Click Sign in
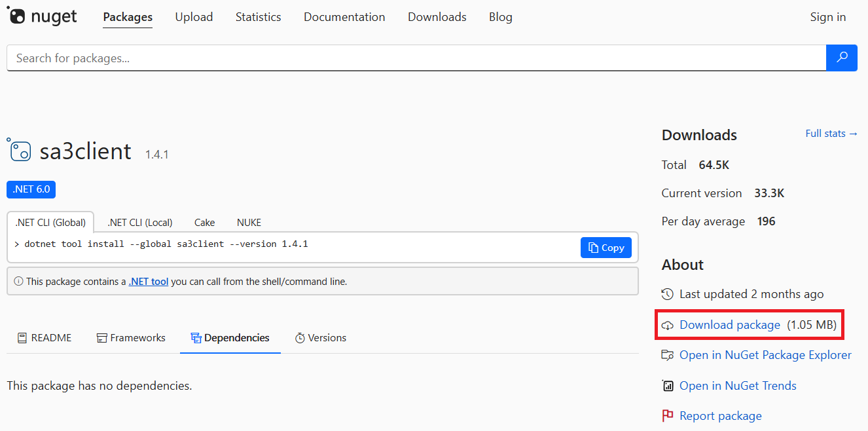868x431 pixels. point(827,17)
